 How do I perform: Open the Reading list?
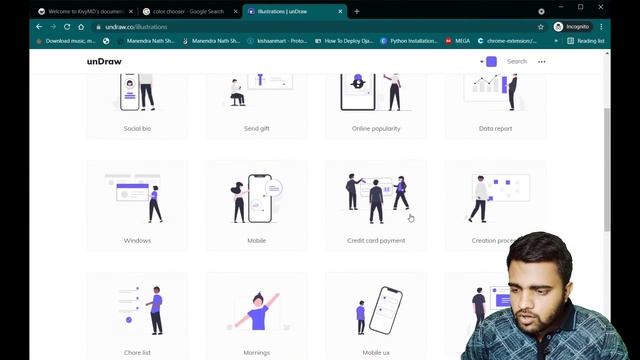tap(586, 41)
